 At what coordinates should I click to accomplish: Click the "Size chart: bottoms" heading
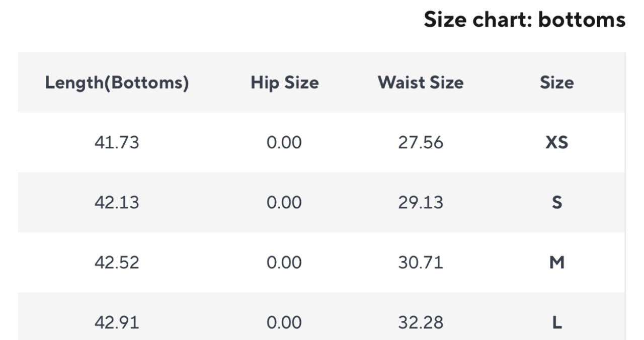coord(524,20)
